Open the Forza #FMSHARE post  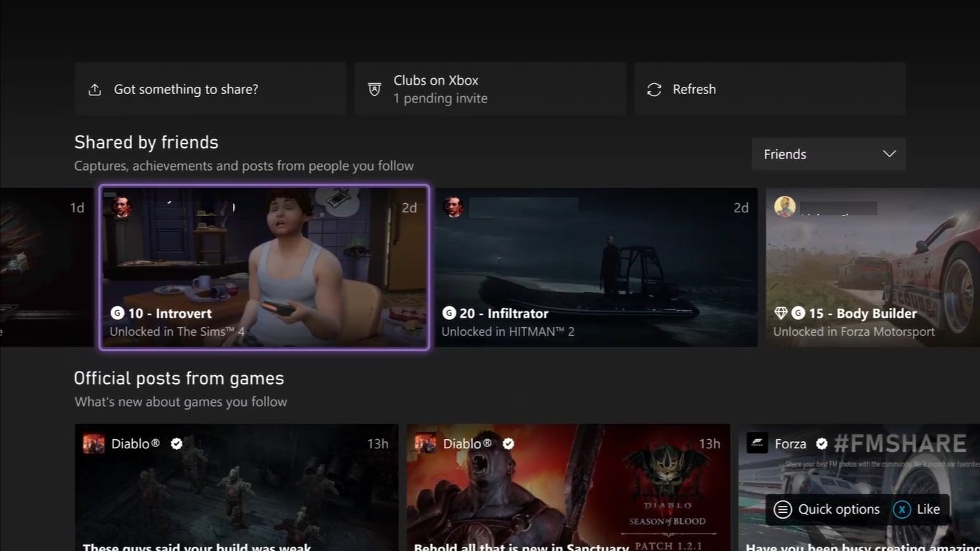pos(859,488)
